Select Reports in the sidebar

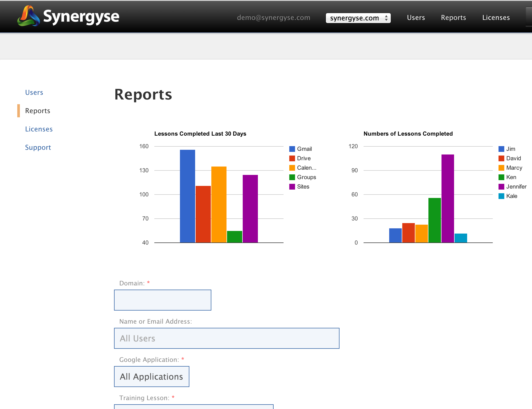[x=37, y=111]
